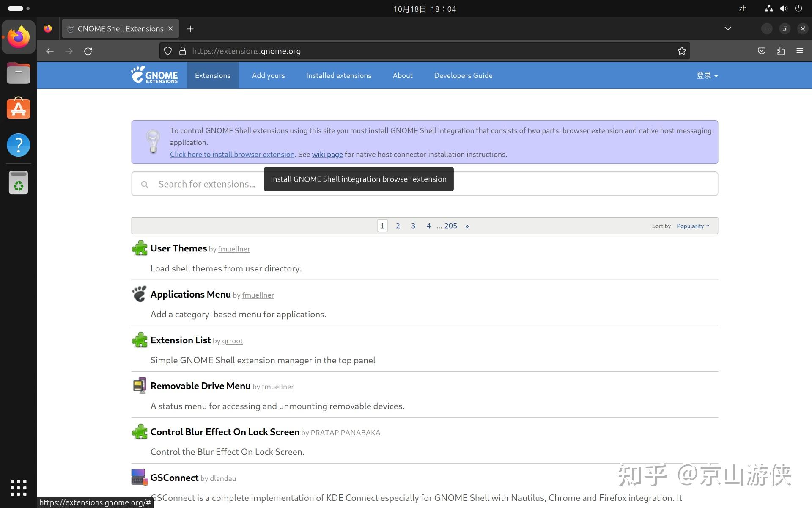Open Firefox hamburger application menu
This screenshot has width=812, height=508.
(799, 51)
